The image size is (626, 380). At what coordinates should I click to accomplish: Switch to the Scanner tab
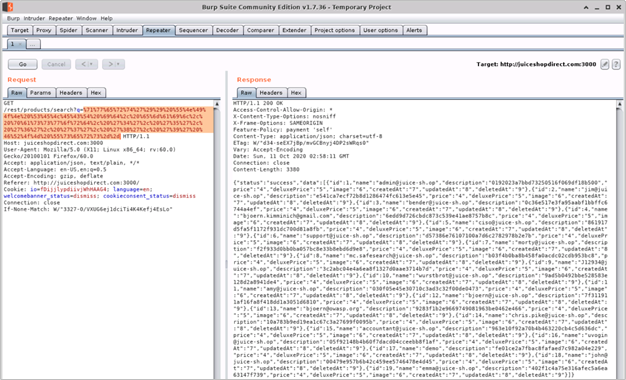tap(97, 30)
